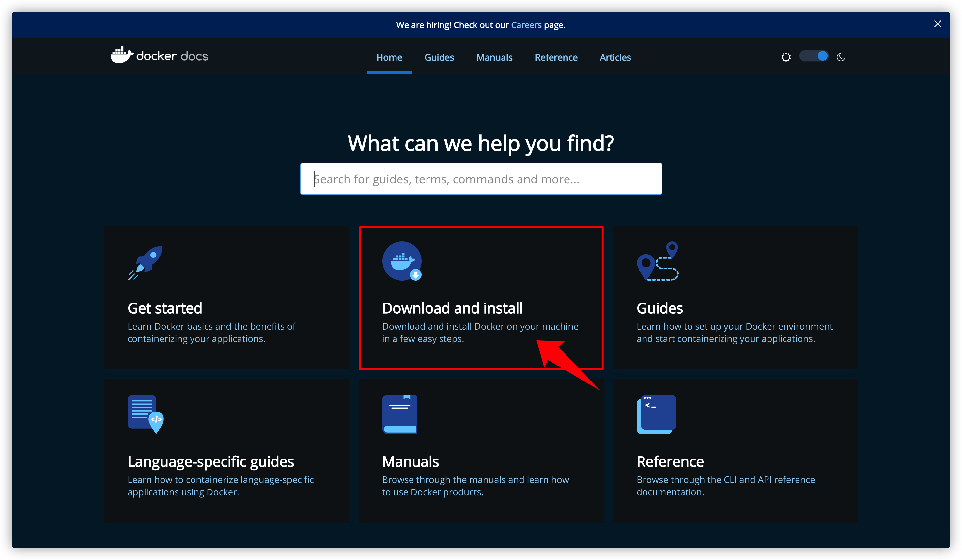962x560 pixels.
Task: Click "What can we help you find?" heading
Action: [481, 143]
